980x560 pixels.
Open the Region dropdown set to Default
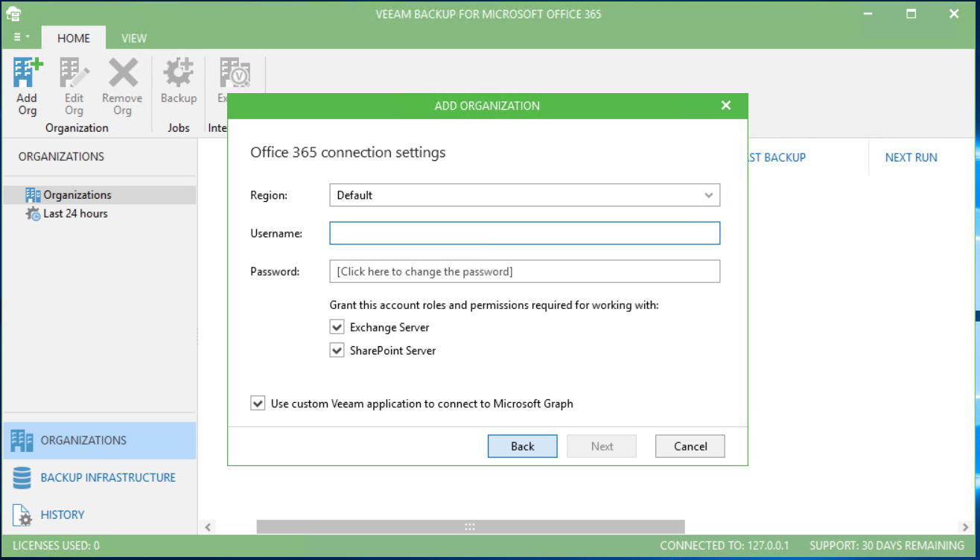(x=525, y=195)
